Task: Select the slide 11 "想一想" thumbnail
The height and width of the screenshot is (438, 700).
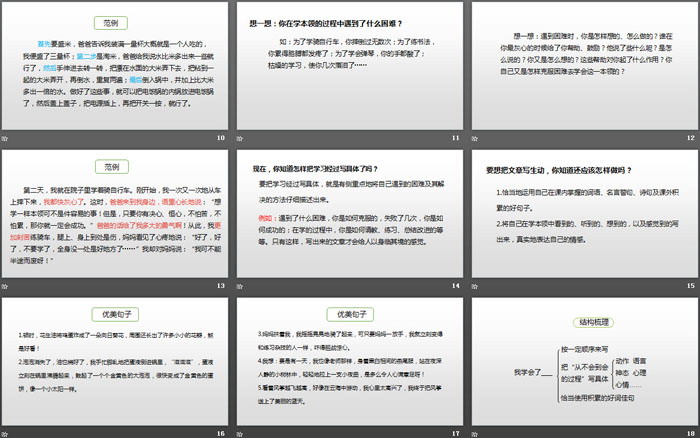Action: tap(349, 66)
